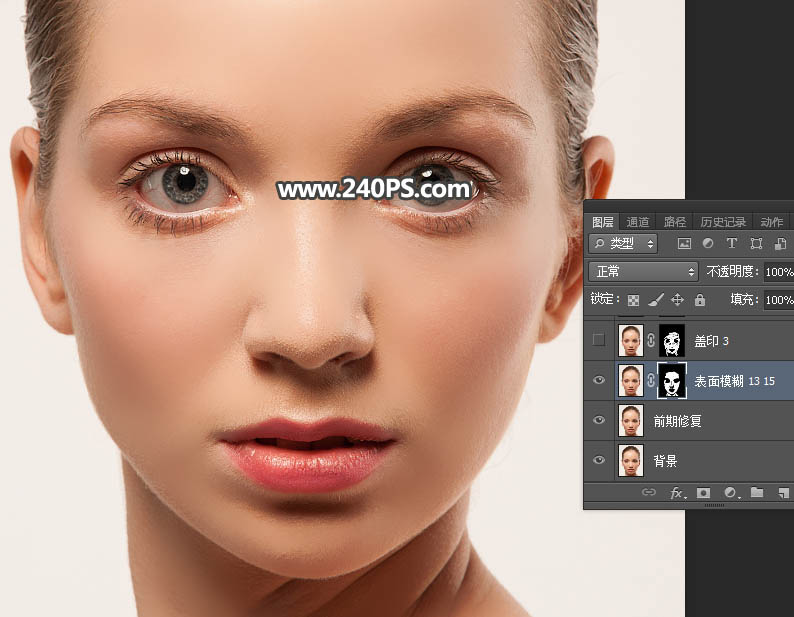794x617 pixels.
Task: Click the link layers icon
Action: tap(648, 492)
